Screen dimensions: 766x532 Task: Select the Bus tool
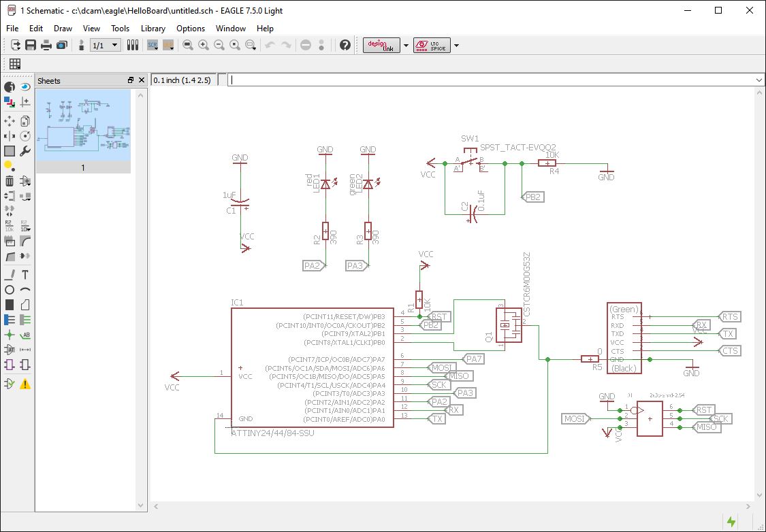[10, 320]
